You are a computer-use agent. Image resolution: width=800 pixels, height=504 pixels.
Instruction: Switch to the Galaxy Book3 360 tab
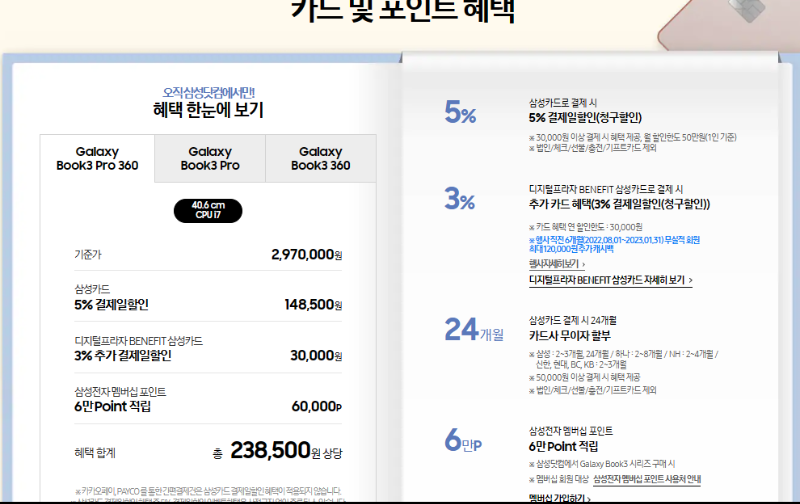coord(321,159)
